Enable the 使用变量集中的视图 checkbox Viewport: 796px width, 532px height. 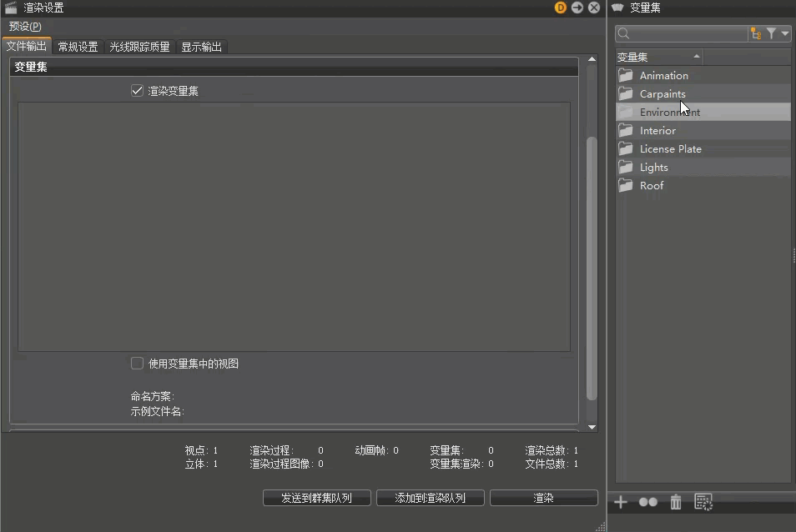click(137, 363)
